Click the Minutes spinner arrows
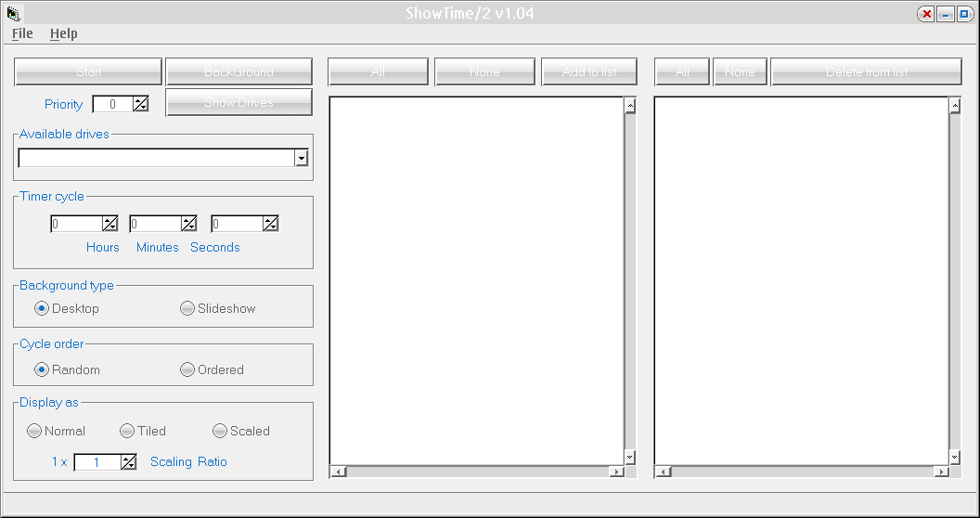This screenshot has height=518, width=980. click(189, 224)
